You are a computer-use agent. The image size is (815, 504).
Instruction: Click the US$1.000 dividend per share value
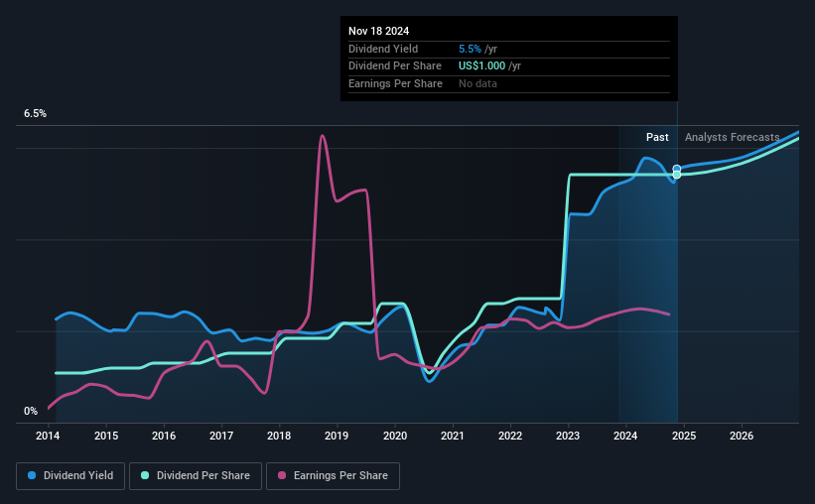(481, 66)
